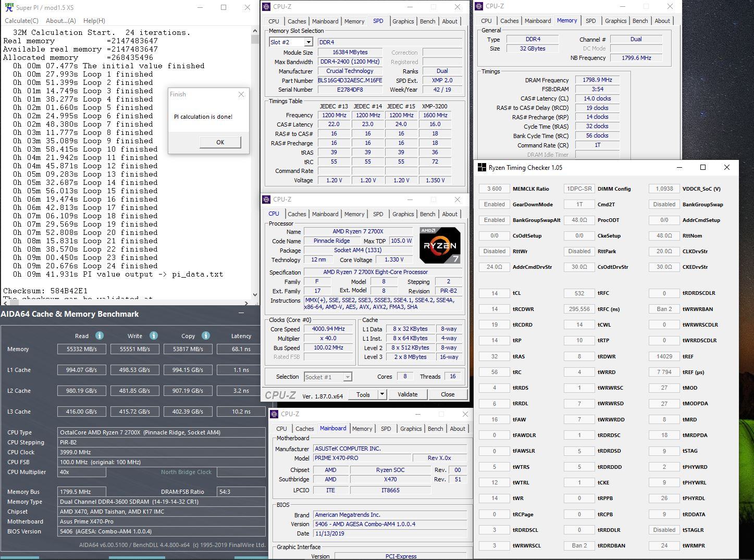Click the Close button in CPU-Z CPU window

[x=448, y=394]
